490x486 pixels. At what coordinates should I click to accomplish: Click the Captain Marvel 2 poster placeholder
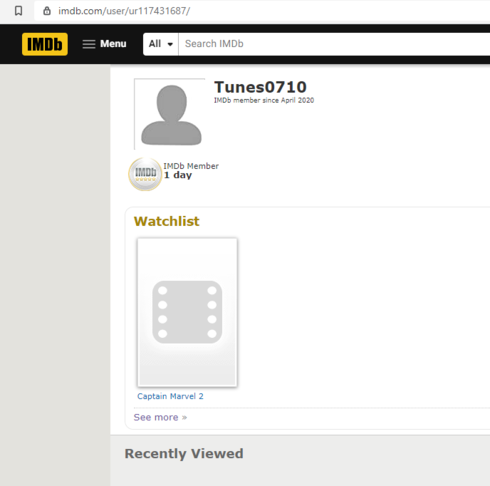[x=187, y=312]
